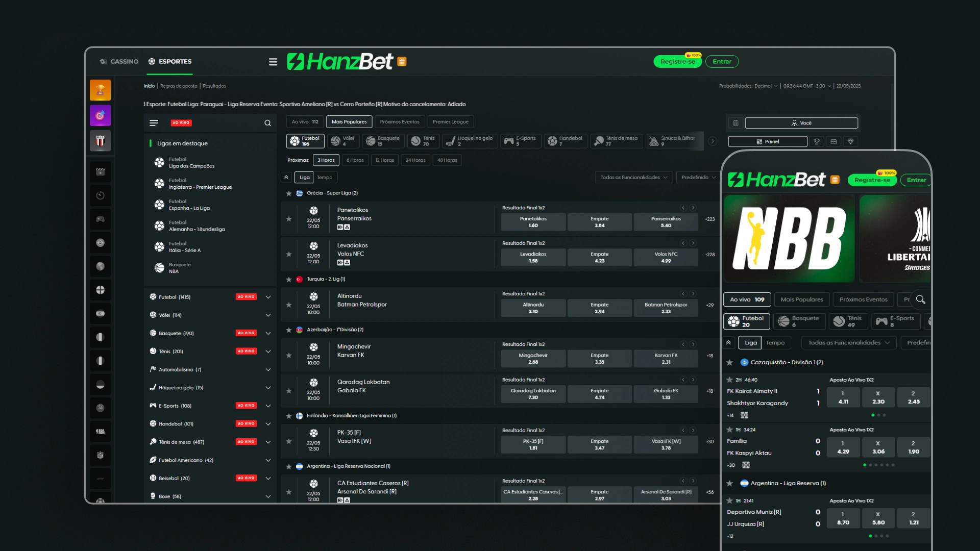Click the Você input field
Viewport: 980px width, 551px height.
pyautogui.click(x=801, y=123)
